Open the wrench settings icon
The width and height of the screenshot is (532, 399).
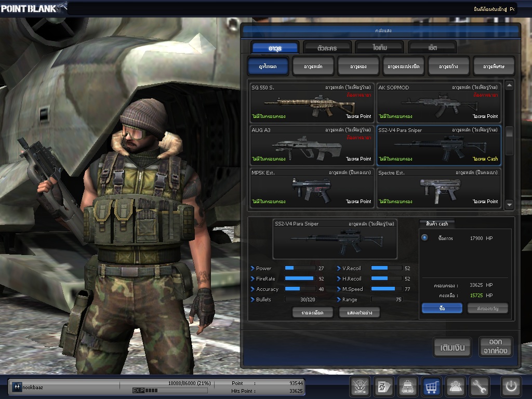(479, 386)
